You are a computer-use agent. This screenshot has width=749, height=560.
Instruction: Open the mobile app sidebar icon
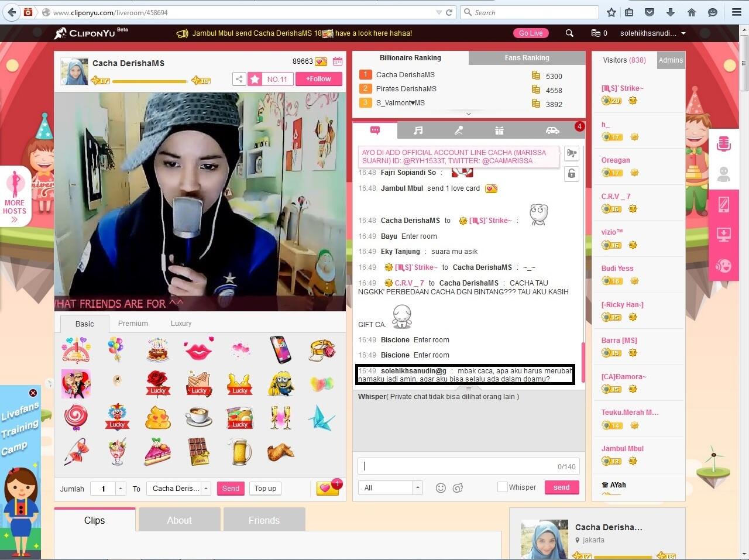coord(724,204)
